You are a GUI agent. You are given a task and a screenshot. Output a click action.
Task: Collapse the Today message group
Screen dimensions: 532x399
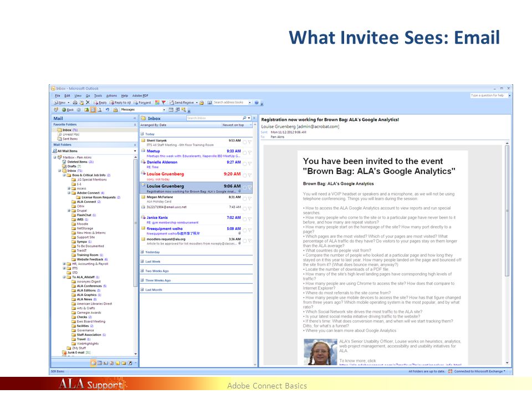point(142,134)
